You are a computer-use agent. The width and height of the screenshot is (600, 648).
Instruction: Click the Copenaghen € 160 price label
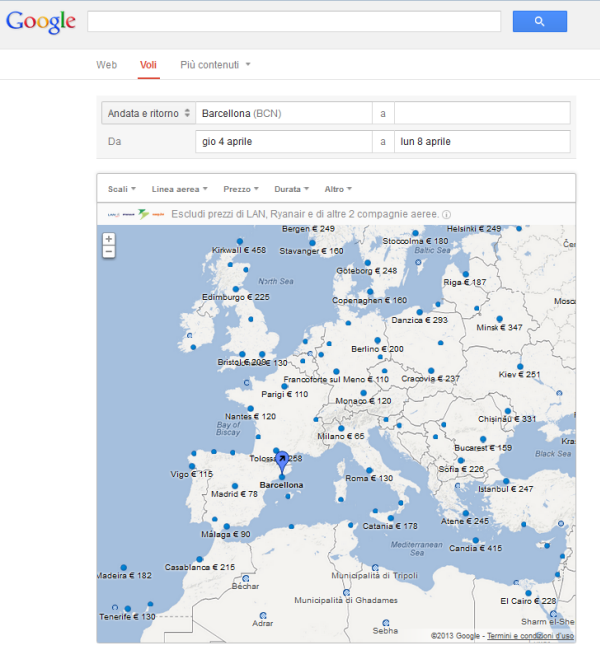(x=369, y=300)
